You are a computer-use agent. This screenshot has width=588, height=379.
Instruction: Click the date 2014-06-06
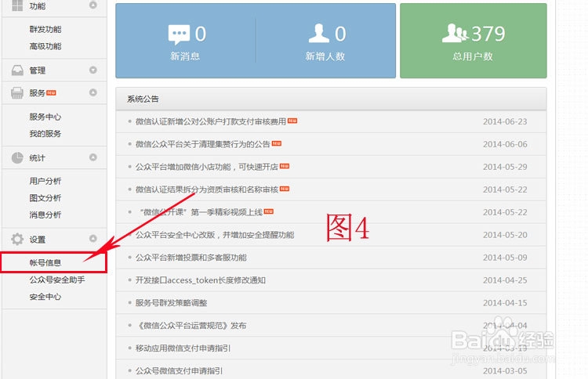pos(505,144)
